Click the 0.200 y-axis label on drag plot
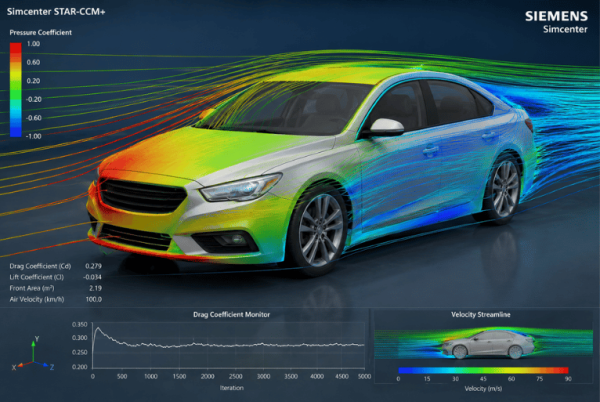The height and width of the screenshot is (402, 600). 80,367
